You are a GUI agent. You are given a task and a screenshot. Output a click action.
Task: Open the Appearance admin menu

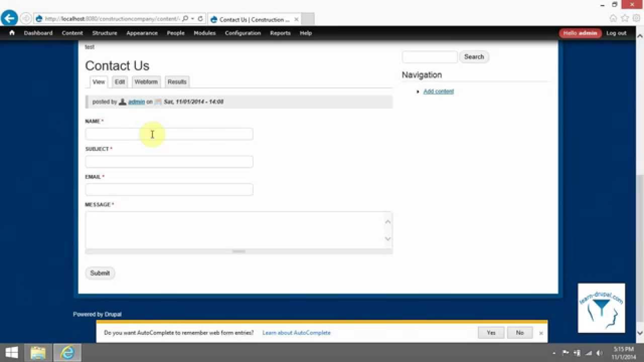(142, 33)
